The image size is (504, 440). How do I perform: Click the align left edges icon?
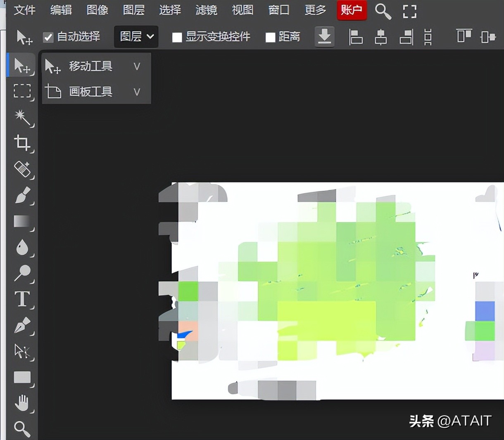coord(356,37)
